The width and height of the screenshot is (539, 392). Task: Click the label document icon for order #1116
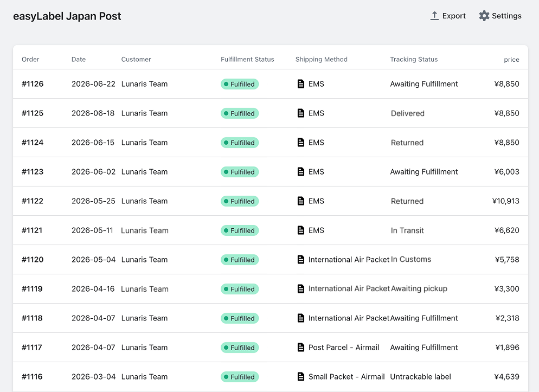[x=300, y=376]
